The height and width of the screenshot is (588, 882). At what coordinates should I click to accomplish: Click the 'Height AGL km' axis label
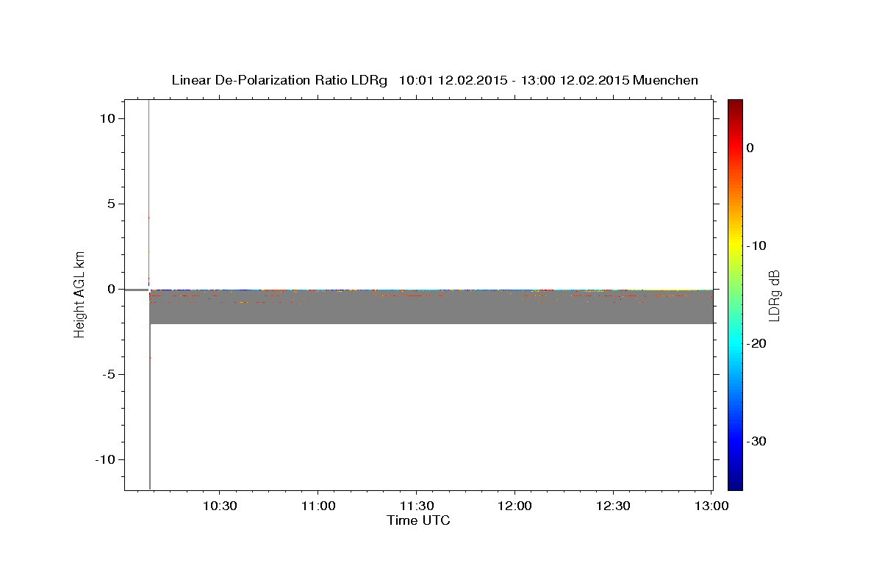click(79, 294)
